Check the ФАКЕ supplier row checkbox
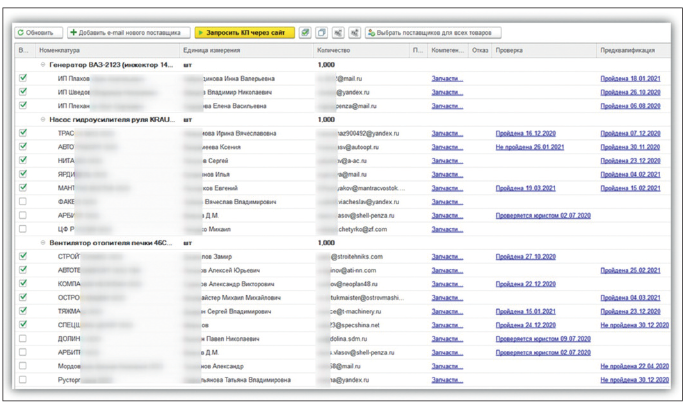This screenshot has height=405, width=686. [x=23, y=201]
